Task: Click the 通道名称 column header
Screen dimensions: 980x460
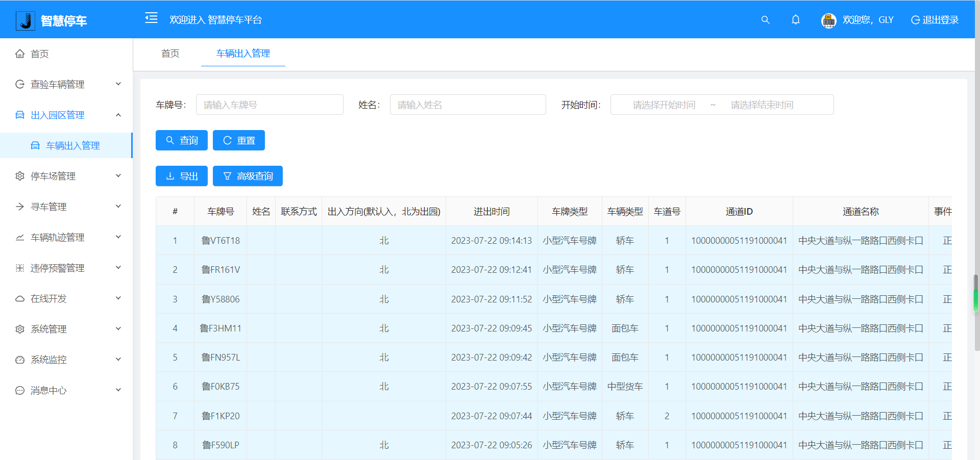Action: click(x=861, y=211)
